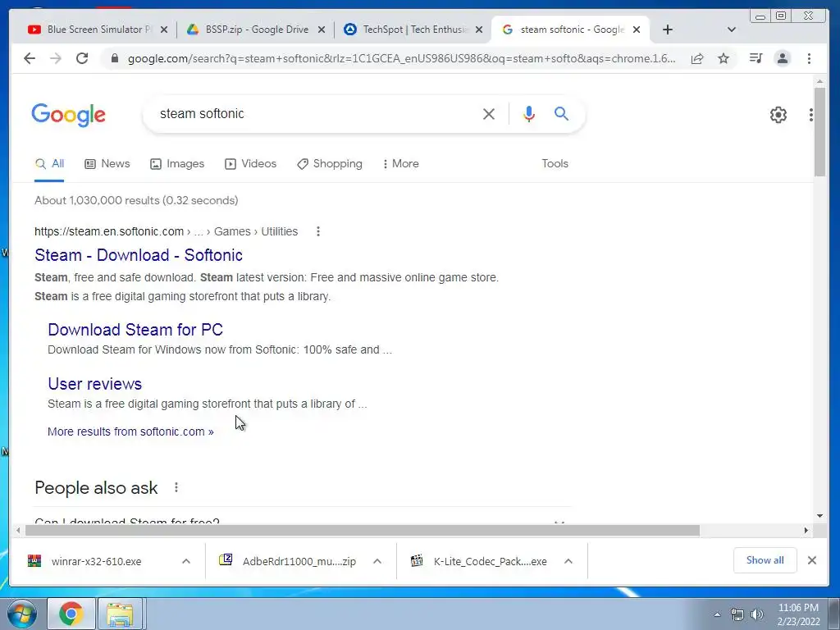
Task: Select the News search tab
Action: (107, 164)
